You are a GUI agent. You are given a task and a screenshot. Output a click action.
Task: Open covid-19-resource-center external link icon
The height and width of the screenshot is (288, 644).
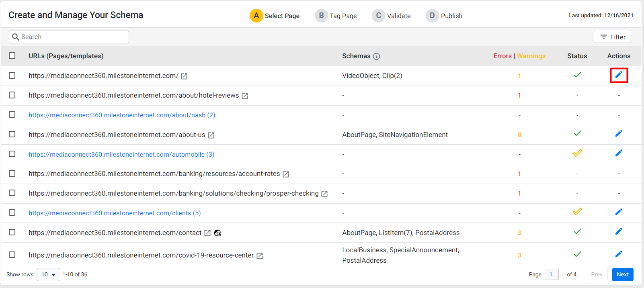click(260, 256)
